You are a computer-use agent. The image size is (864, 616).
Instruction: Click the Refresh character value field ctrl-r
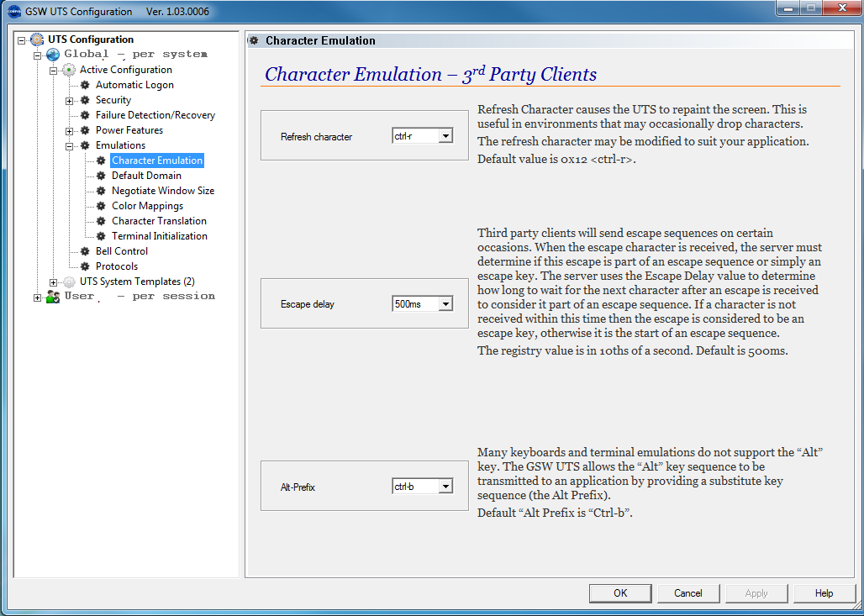tap(415, 136)
